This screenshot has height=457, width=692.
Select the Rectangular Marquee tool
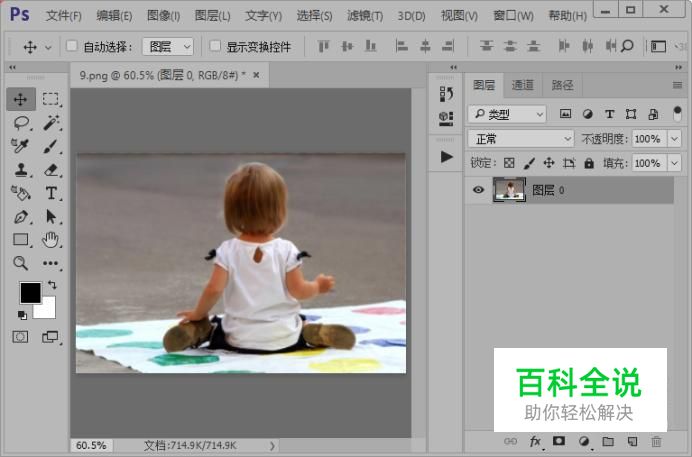click(51, 99)
